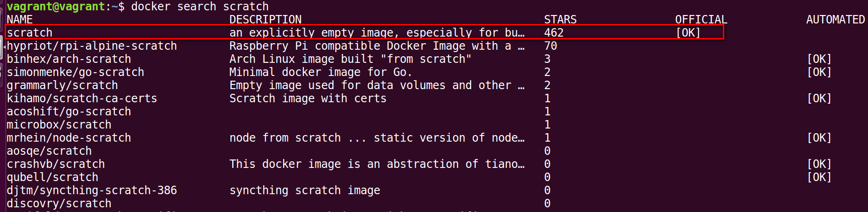Select the crashvb/scratch image name
Viewport: 868px width, 212px height.
pos(56,164)
